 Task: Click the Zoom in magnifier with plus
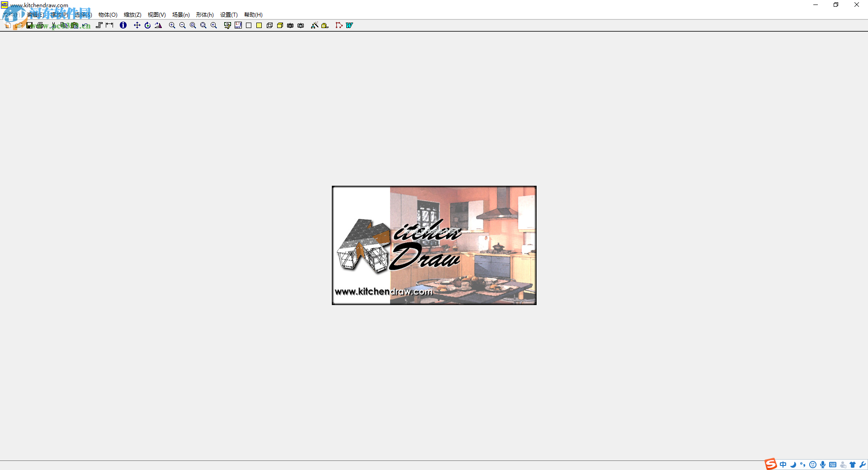click(x=172, y=25)
